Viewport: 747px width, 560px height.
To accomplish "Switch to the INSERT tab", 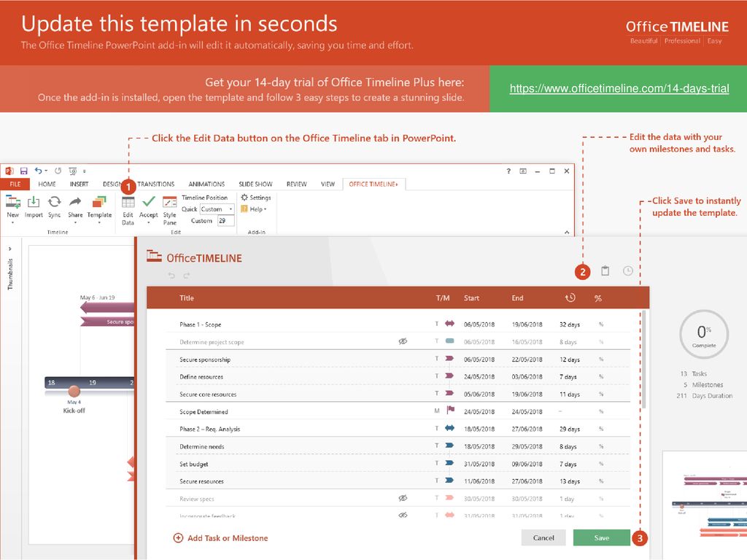I will [x=79, y=184].
